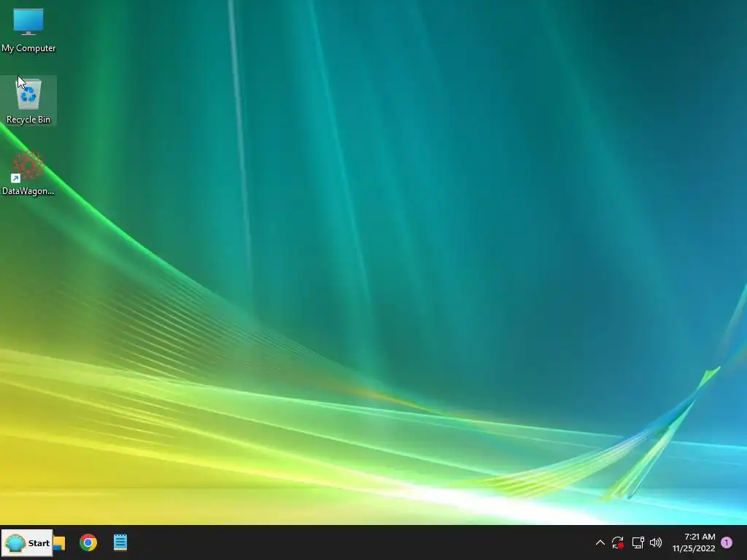Open the Start menu

pos(27,542)
